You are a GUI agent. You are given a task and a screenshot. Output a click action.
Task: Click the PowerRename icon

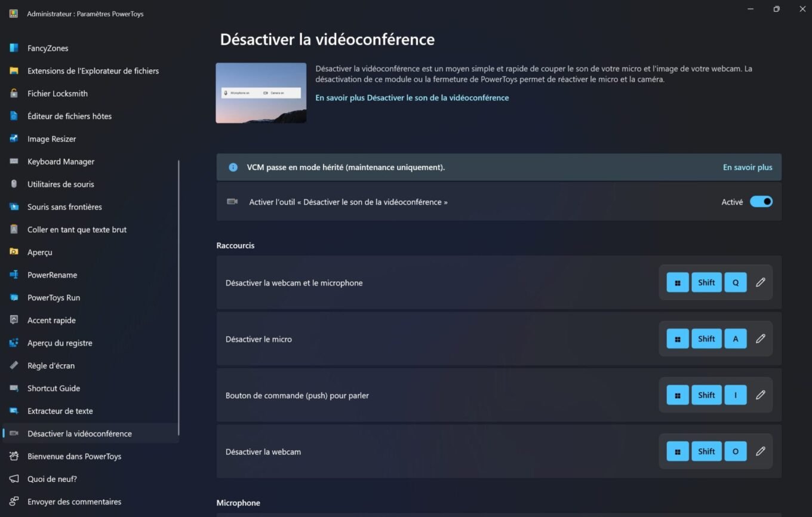pos(14,275)
